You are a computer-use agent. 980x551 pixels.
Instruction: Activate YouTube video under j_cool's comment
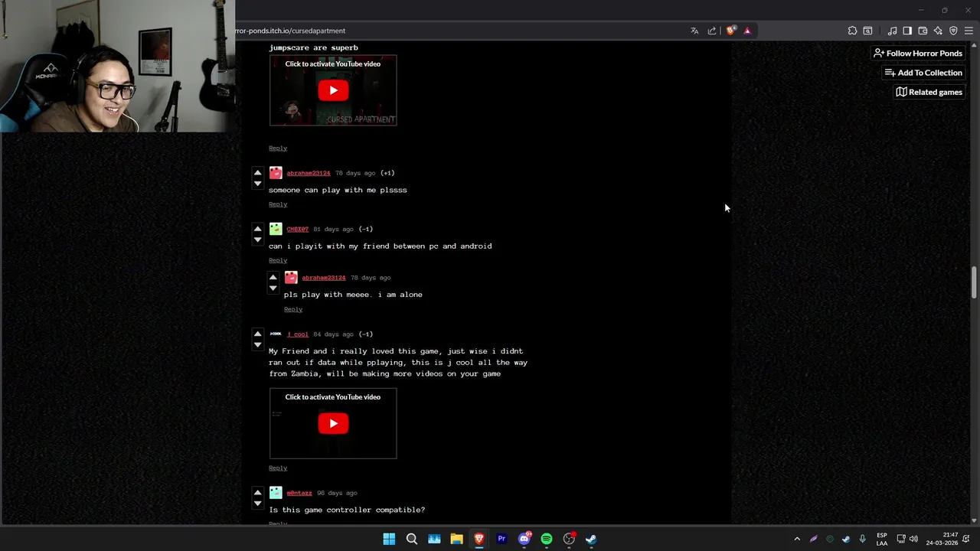(333, 423)
